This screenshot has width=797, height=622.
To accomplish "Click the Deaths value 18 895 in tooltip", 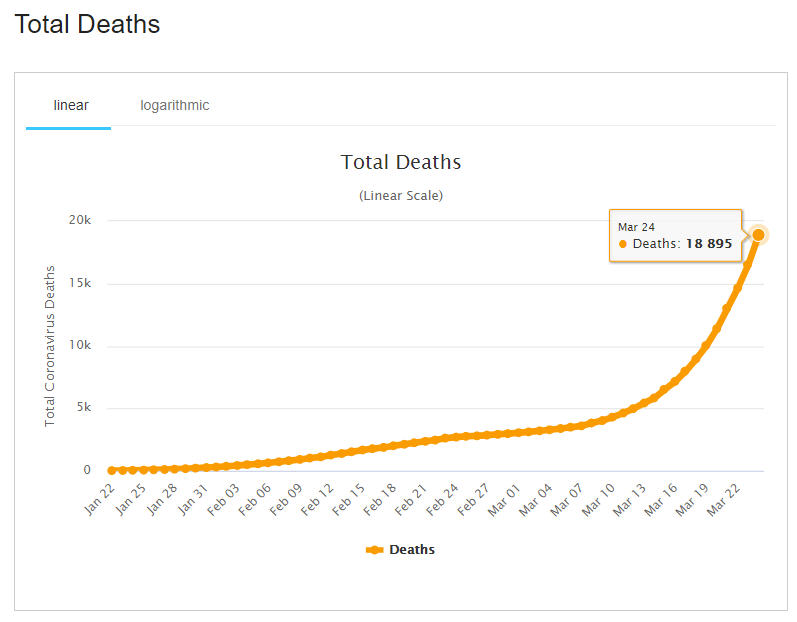I will [708, 244].
